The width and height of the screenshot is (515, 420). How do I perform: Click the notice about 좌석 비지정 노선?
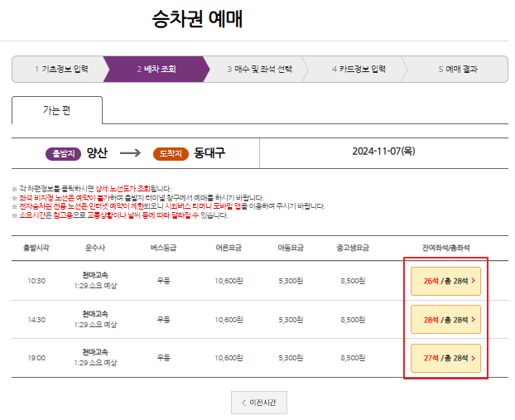point(138,198)
